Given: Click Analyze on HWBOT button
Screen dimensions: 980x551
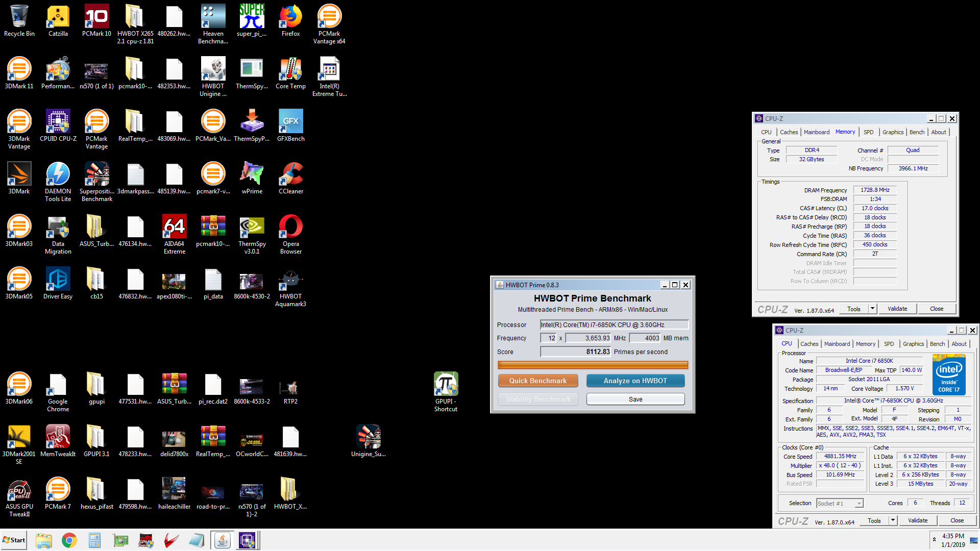Looking at the screenshot, I should click(x=635, y=381).
